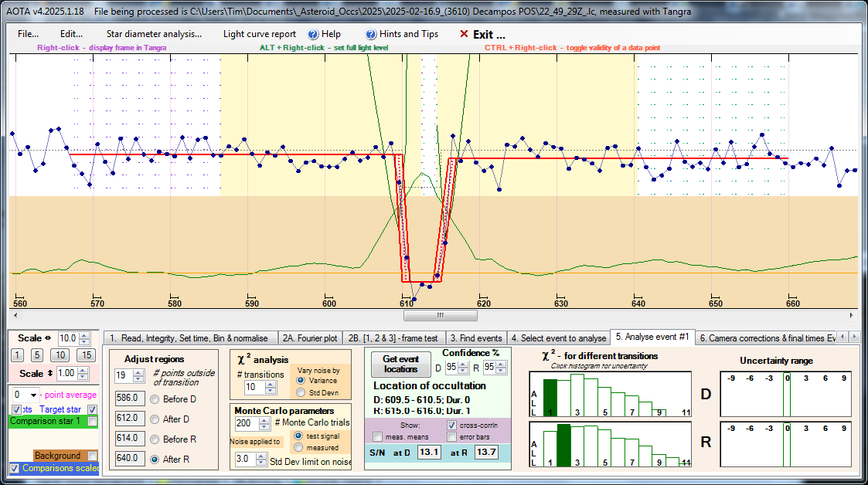Open Hints and Tips from the menu bar
The height and width of the screenshot is (485, 868).
[x=402, y=34]
